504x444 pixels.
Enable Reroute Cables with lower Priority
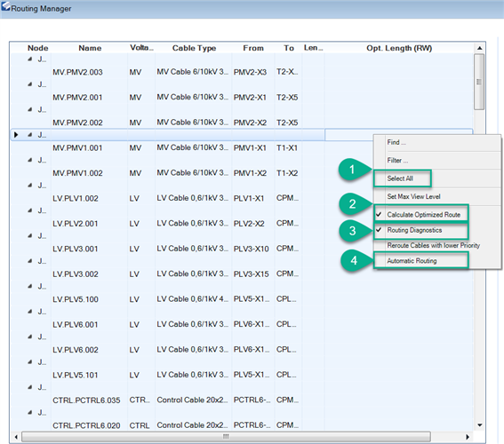433,246
